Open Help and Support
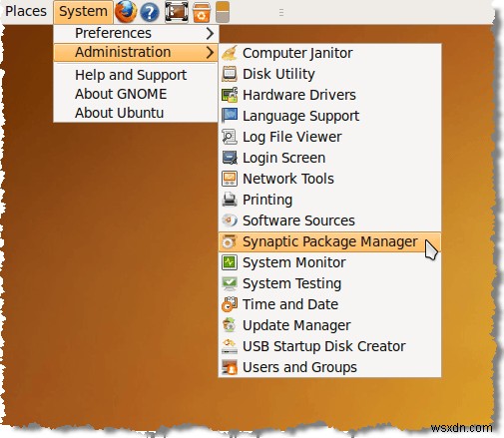This screenshot has height=438, width=504. [x=136, y=75]
